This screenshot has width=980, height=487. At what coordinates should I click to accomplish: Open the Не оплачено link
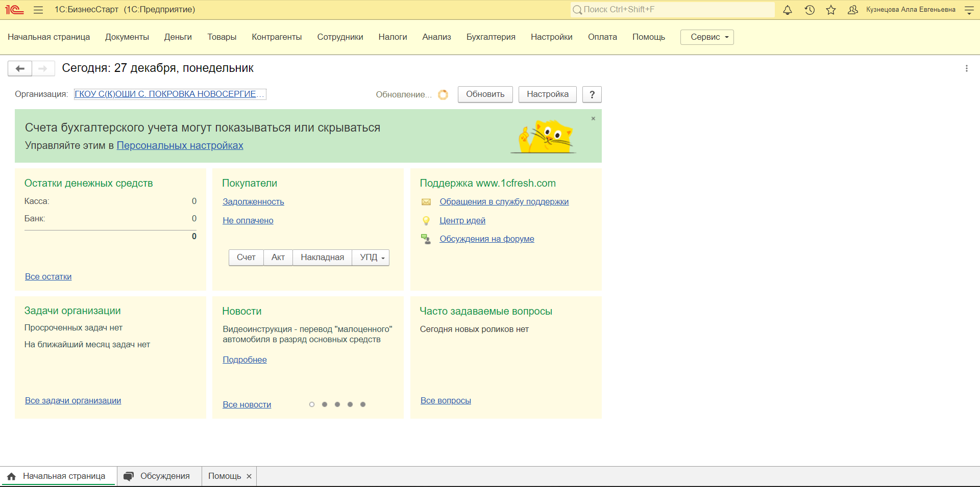click(x=248, y=221)
